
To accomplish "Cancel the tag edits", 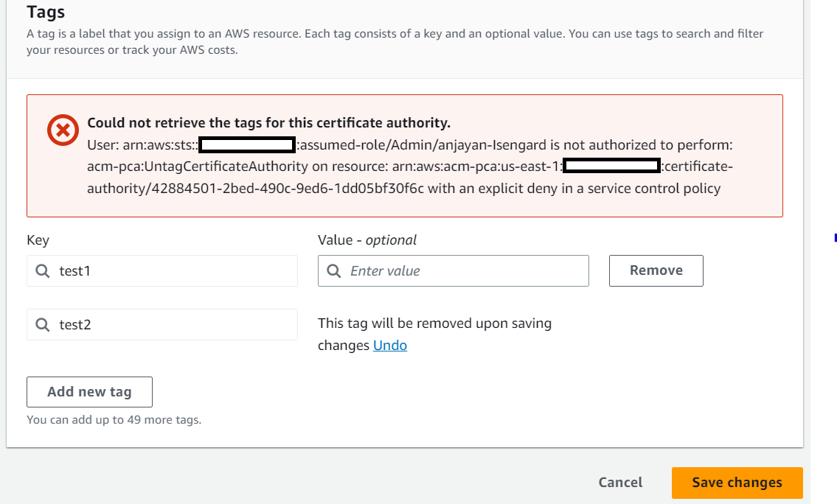I will tap(620, 483).
